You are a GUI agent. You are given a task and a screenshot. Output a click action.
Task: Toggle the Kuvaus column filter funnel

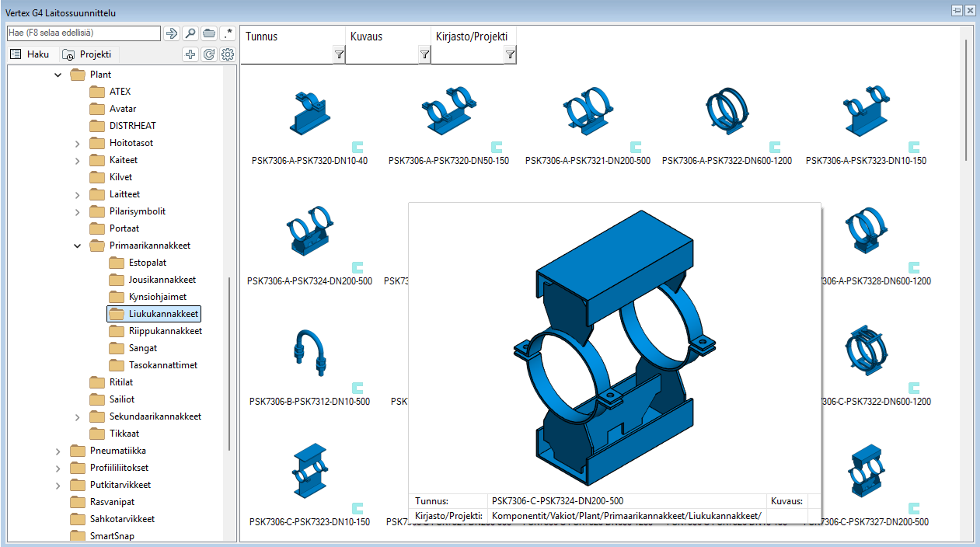click(x=424, y=54)
